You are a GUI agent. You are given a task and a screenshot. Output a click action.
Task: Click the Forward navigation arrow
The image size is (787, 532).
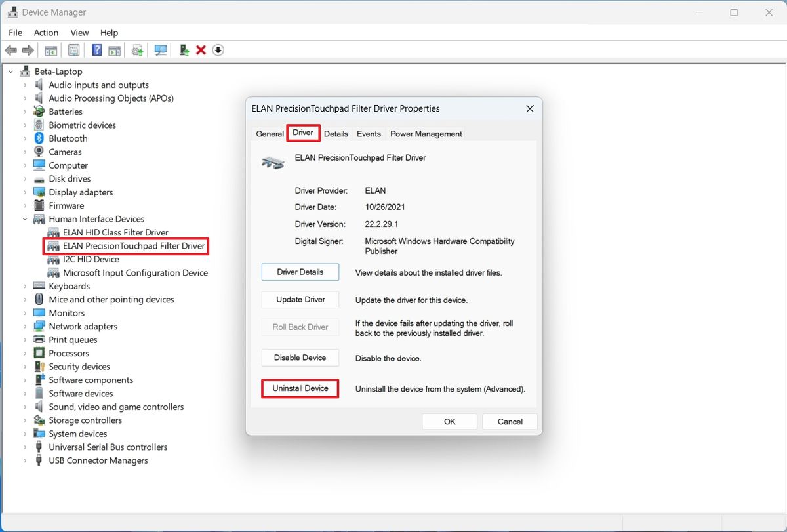[28, 50]
